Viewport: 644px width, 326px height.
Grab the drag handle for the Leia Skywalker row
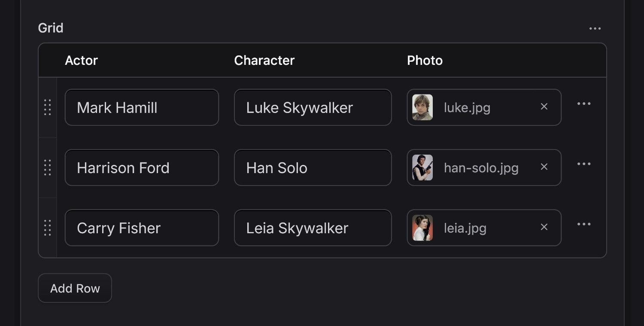pos(48,228)
